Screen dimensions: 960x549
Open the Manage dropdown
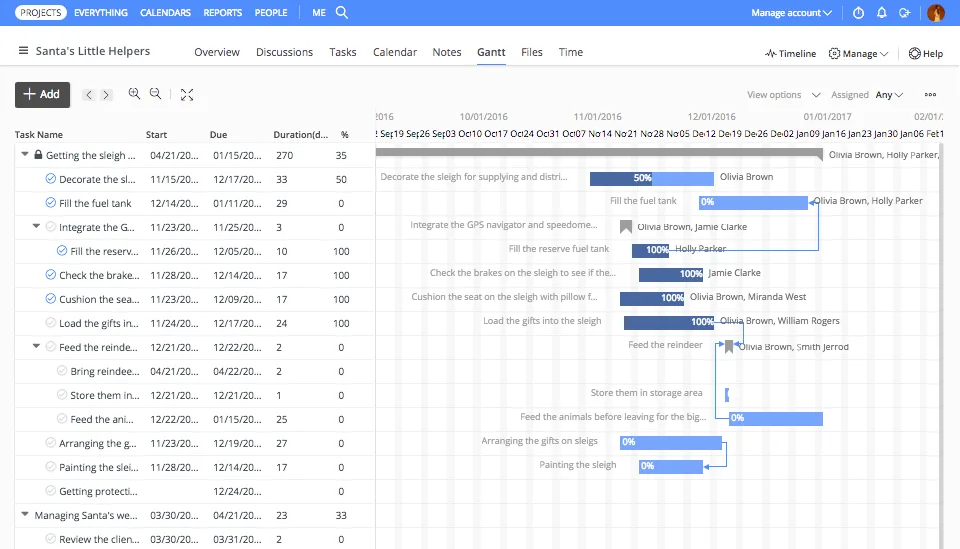858,53
